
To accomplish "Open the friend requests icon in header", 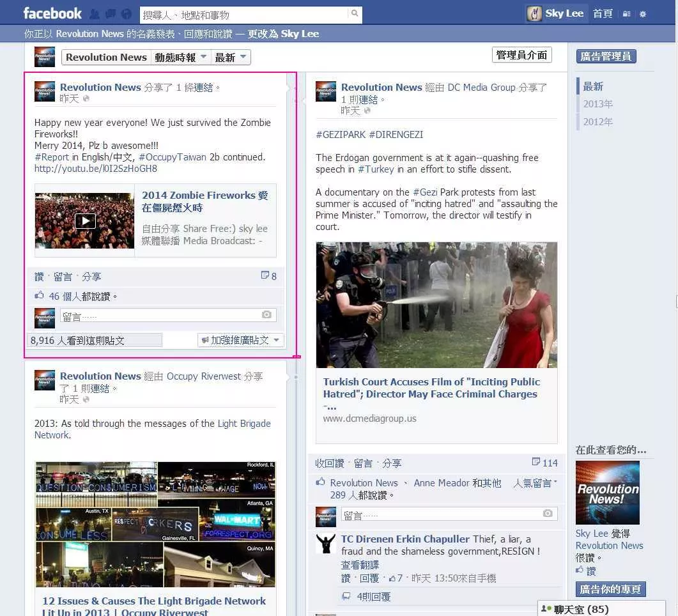I will point(95,14).
